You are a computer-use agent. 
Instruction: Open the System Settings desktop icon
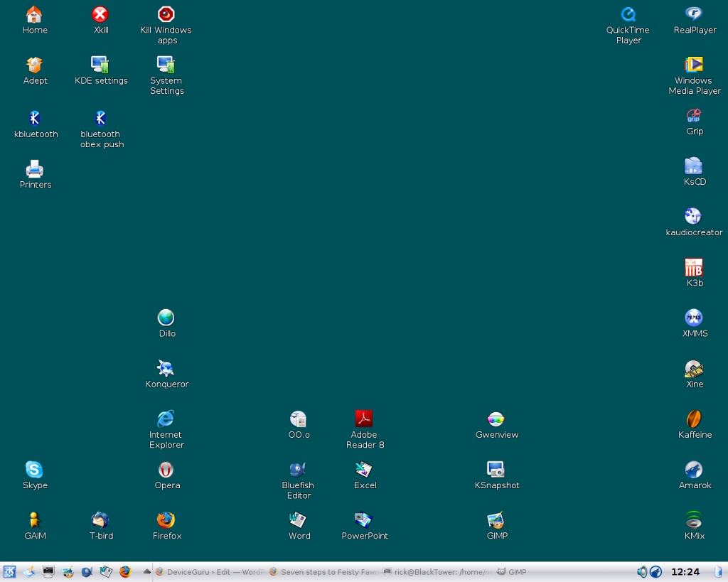point(166,65)
